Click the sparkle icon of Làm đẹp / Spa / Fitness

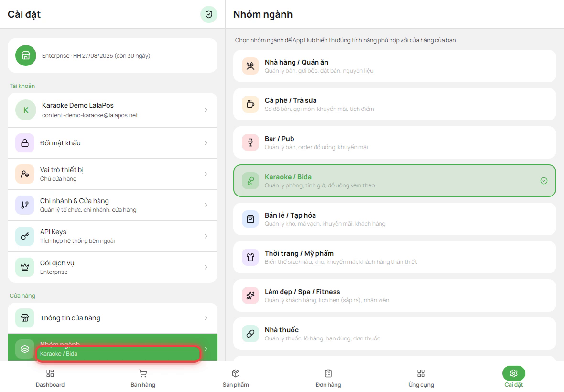coord(250,295)
